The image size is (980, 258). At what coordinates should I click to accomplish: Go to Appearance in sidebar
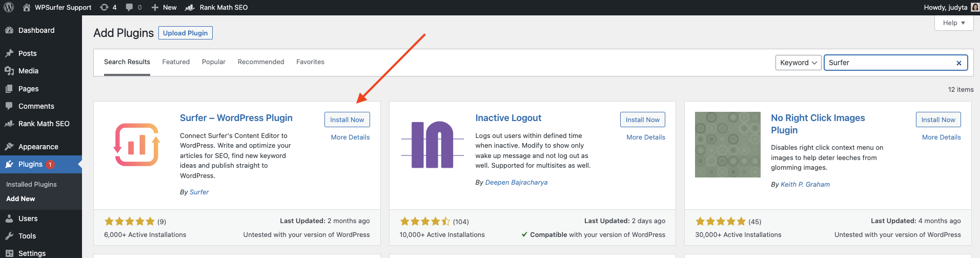click(x=38, y=147)
